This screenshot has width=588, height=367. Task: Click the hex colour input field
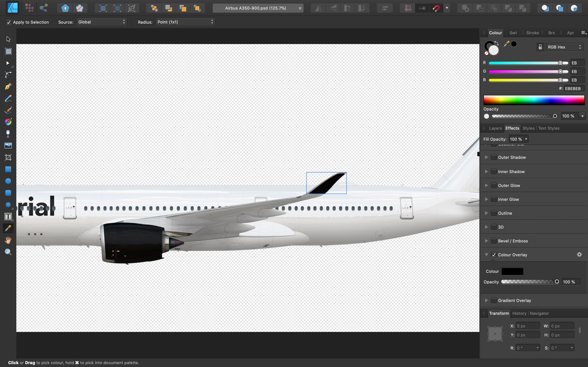(574, 89)
